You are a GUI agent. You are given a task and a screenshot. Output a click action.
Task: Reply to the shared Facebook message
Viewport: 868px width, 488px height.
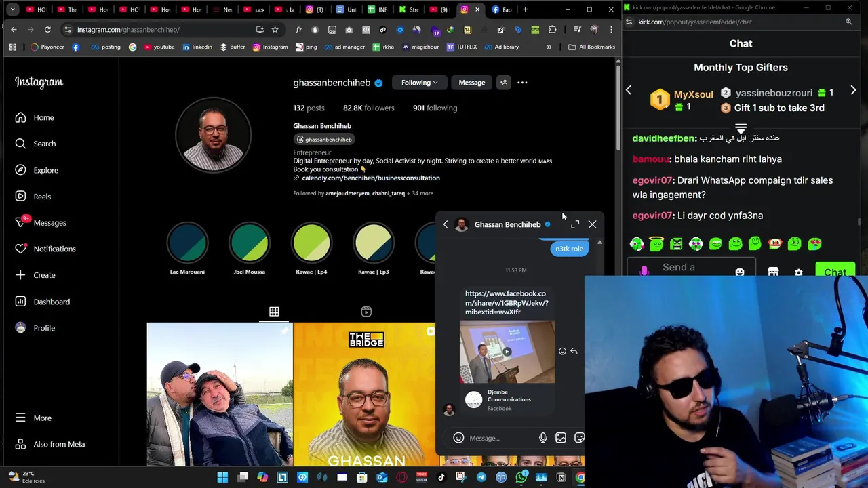pos(574,351)
